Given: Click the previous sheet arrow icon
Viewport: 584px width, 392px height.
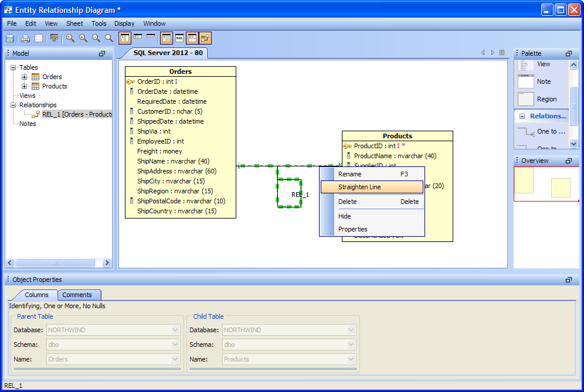Looking at the screenshot, I should [x=483, y=53].
